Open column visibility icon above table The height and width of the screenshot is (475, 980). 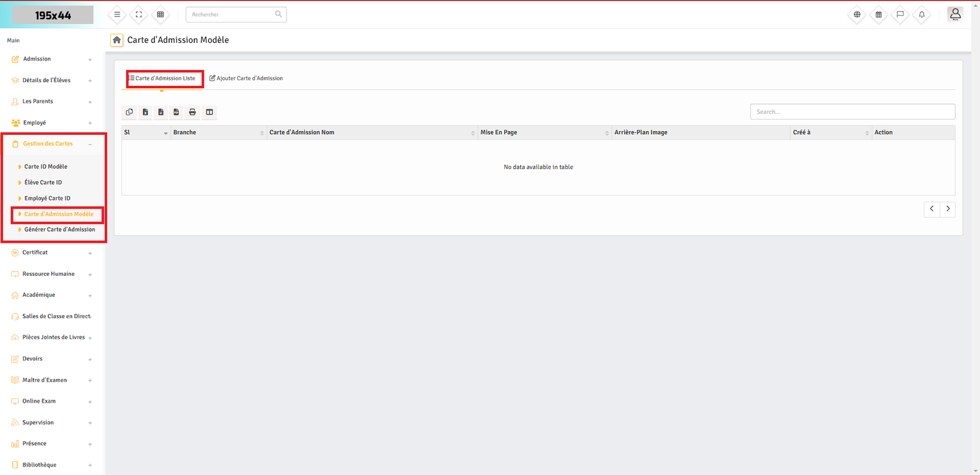point(209,112)
